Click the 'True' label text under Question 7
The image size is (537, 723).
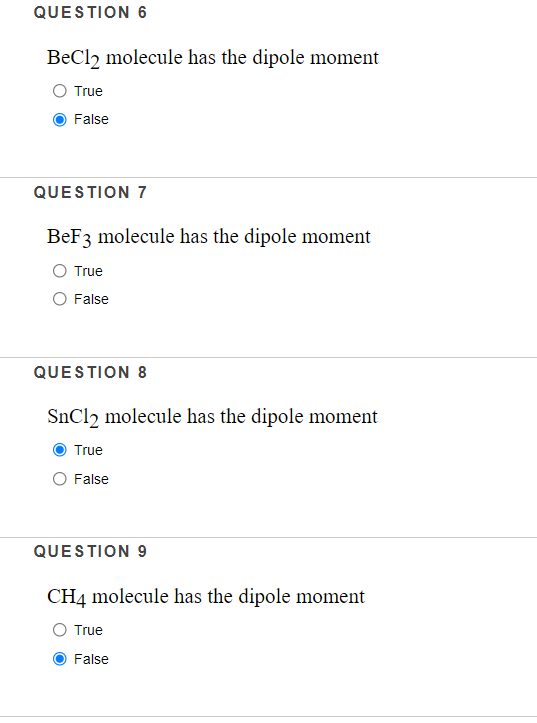click(89, 271)
